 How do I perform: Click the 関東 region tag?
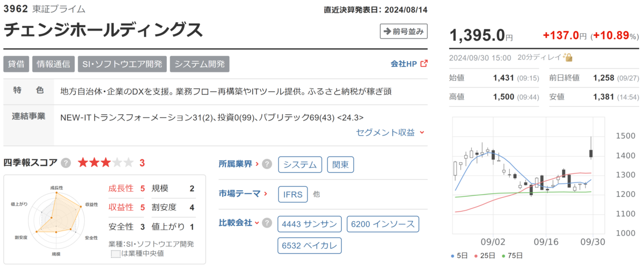coord(341,165)
